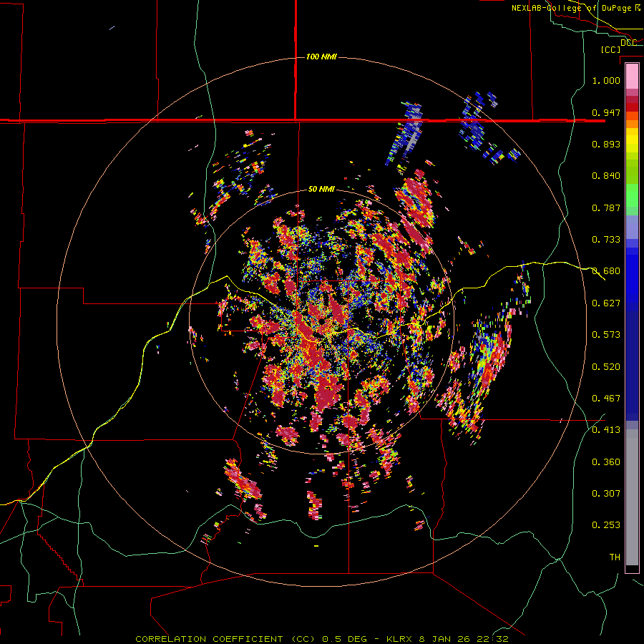Image resolution: width=644 pixels, height=644 pixels.
Task: Pick the pink top segment of color bar
Action: tap(632, 76)
